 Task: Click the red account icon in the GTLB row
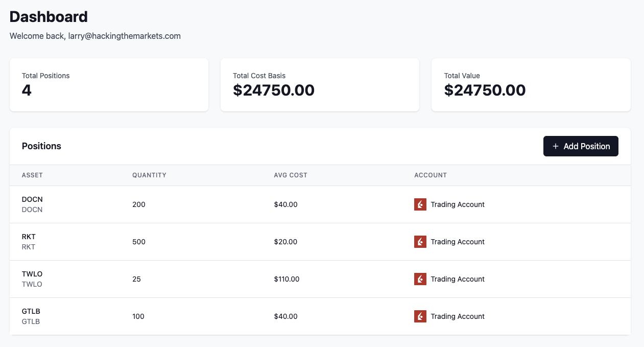(x=420, y=316)
